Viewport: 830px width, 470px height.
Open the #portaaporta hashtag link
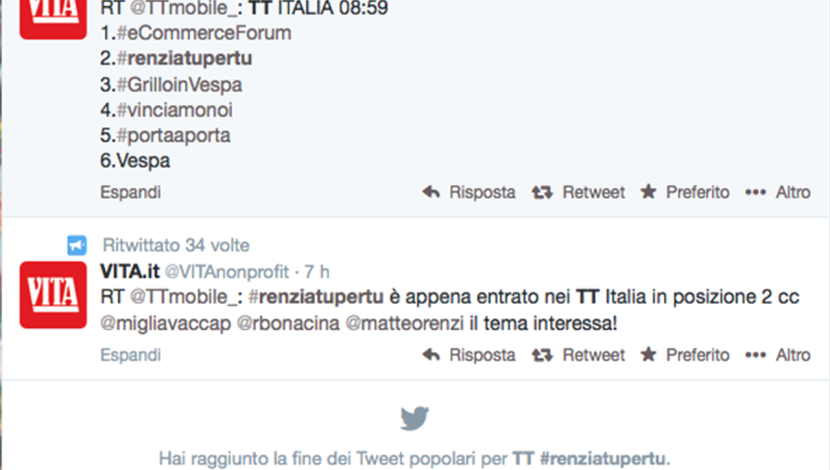point(173,135)
